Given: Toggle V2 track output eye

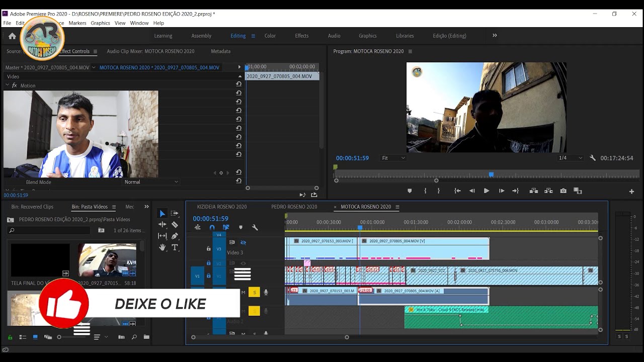Looking at the screenshot, I should point(243,263).
